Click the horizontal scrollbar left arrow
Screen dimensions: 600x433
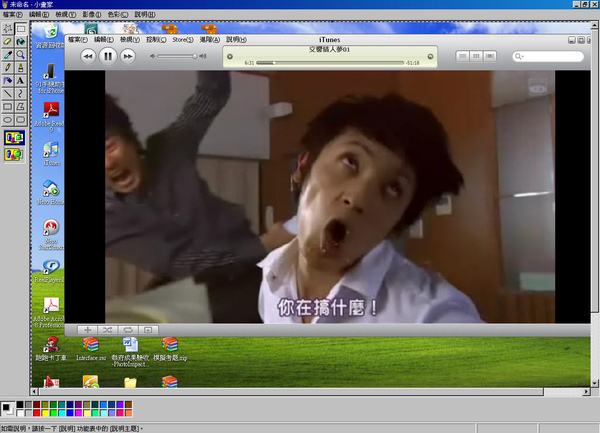tap(34, 392)
